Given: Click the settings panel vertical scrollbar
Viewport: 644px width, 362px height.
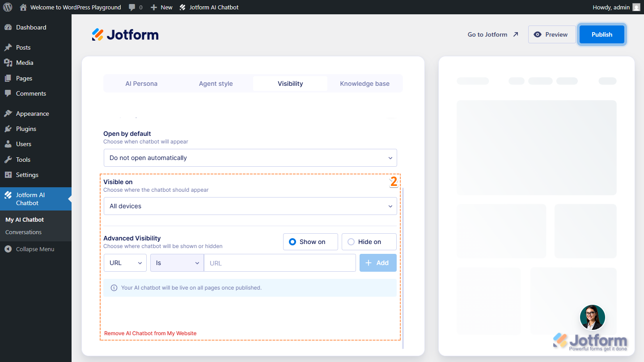Looking at the screenshot, I should 403,268.
